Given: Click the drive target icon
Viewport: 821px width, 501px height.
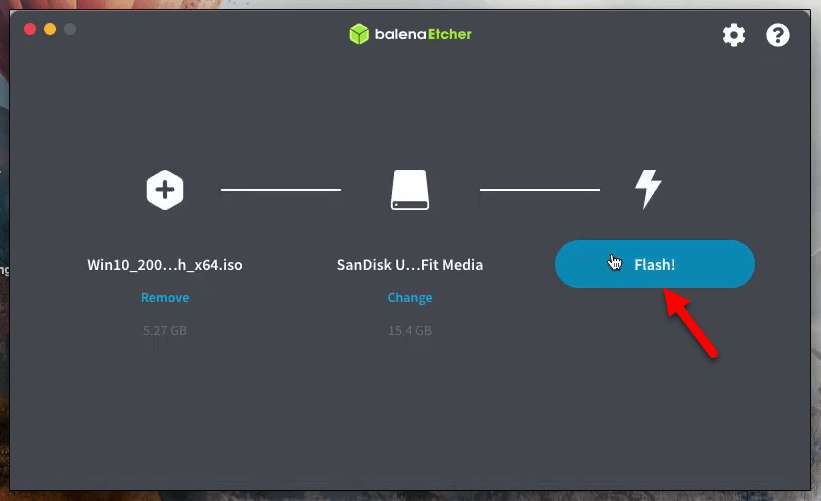Looking at the screenshot, I should coord(410,190).
